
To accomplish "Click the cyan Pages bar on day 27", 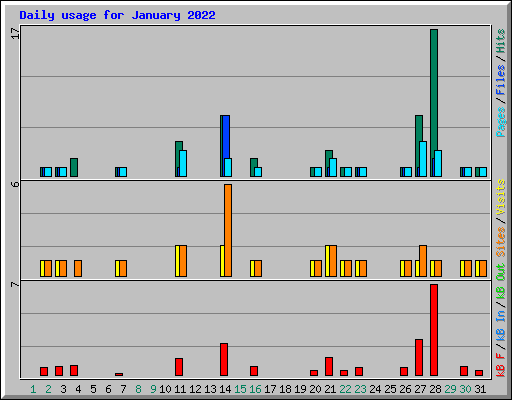I will [x=423, y=159].
